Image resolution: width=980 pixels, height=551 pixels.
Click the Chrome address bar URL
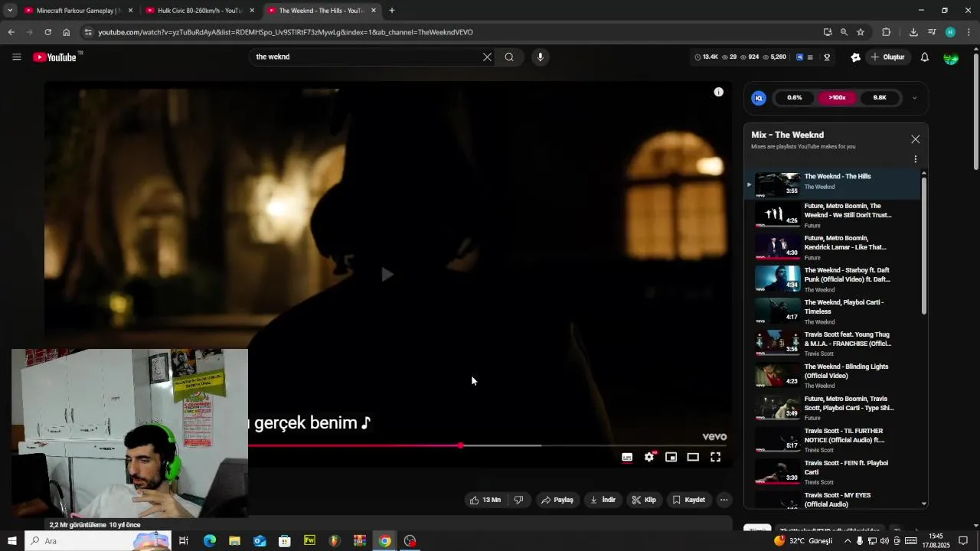pyautogui.click(x=285, y=32)
